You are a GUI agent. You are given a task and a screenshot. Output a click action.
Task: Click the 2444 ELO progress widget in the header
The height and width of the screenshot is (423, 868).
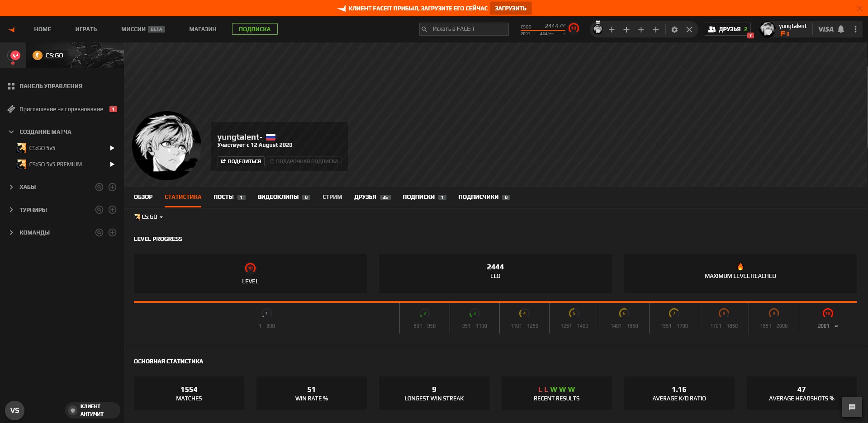pos(543,29)
